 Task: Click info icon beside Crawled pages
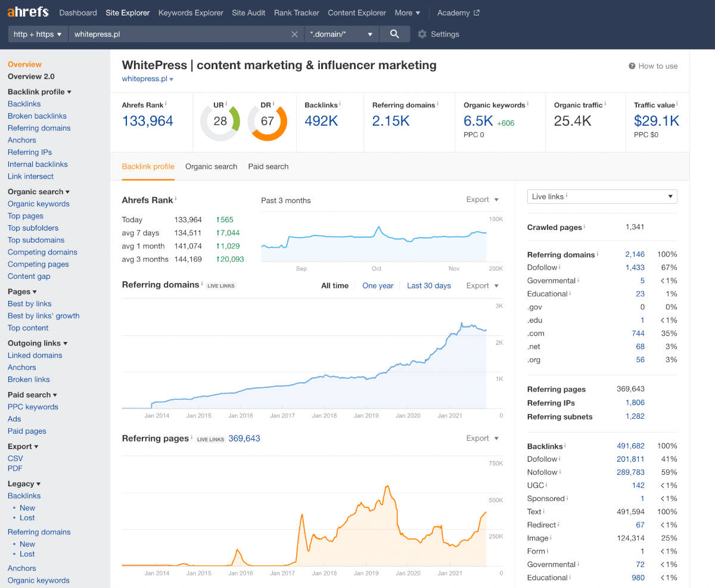click(x=585, y=226)
